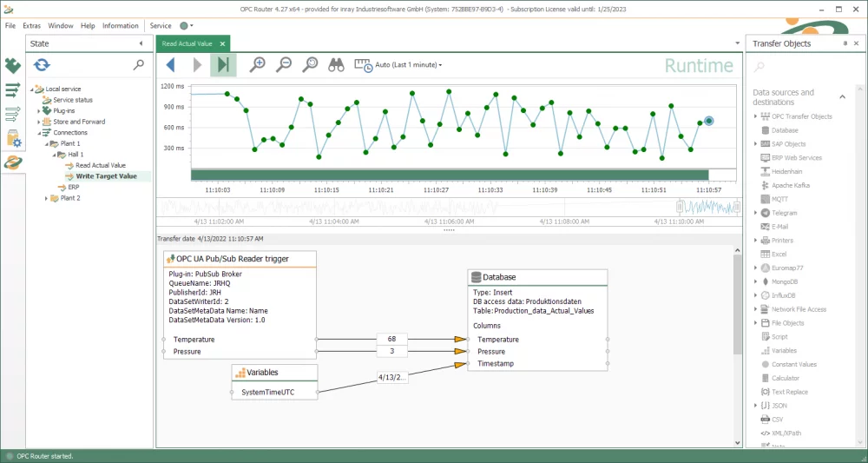Select the State runtime sidebar icon
This screenshot has height=463, width=868.
pyautogui.click(x=12, y=162)
